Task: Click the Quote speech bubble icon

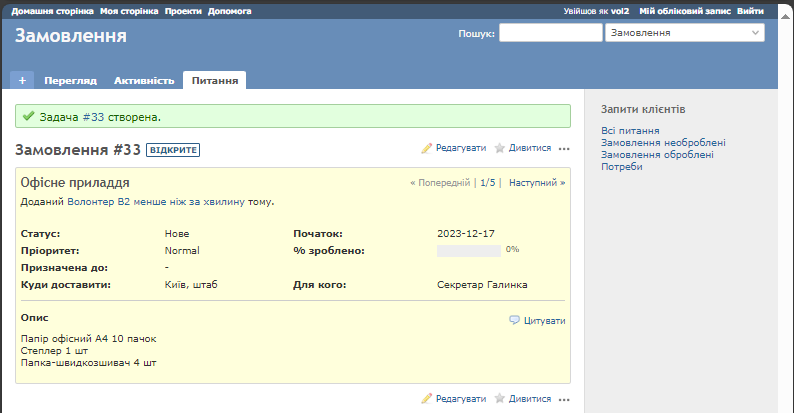Action: click(514, 321)
